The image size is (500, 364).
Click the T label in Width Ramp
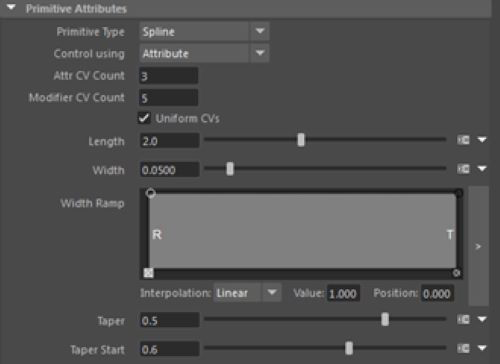[450, 235]
